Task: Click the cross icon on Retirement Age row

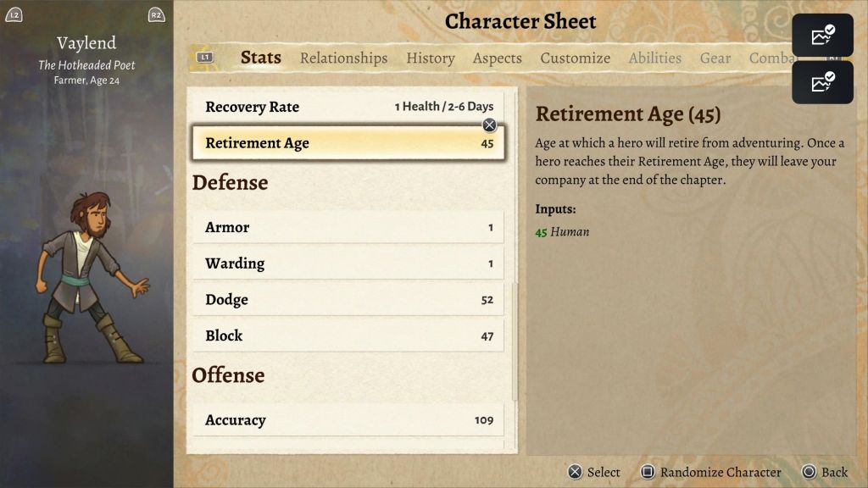Action: tap(489, 125)
